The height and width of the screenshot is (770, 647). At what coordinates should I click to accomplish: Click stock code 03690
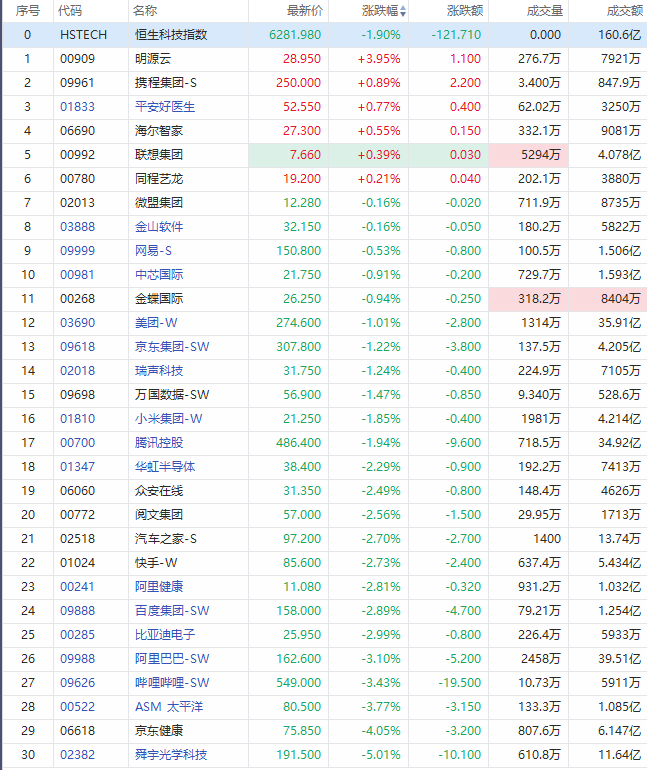tap(78, 323)
